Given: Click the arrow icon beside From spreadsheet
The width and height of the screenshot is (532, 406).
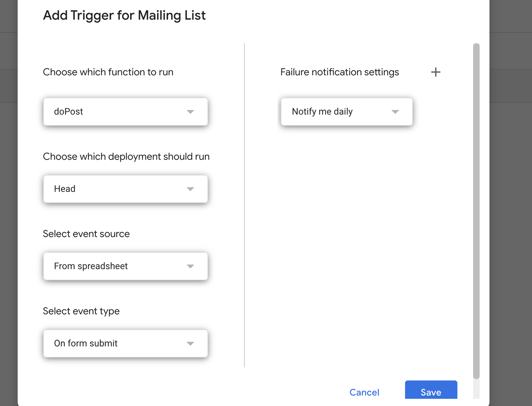Looking at the screenshot, I should pos(190,267).
